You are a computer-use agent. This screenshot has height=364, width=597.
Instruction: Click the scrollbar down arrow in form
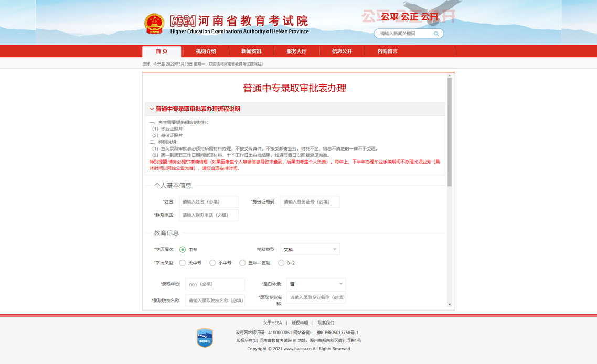pos(450,304)
